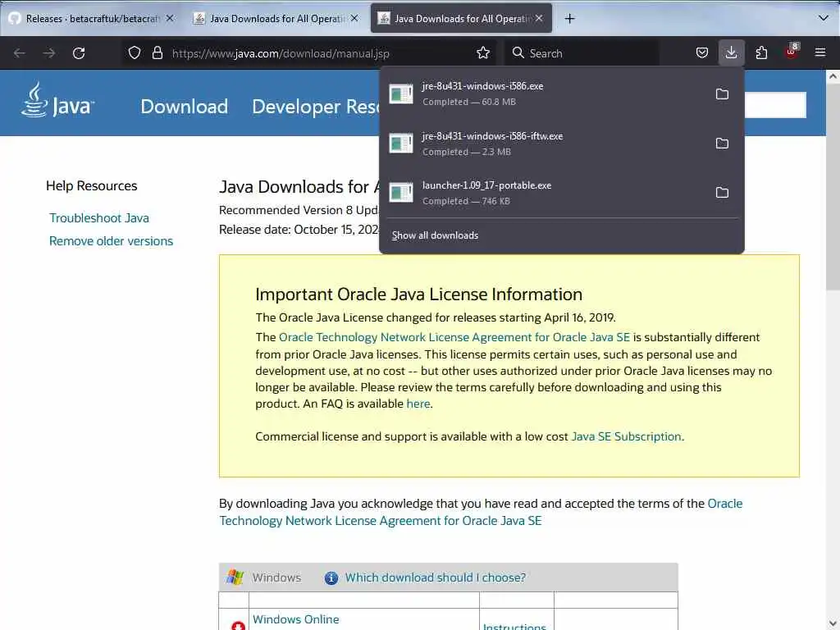Click the Java site search field
Viewport: 840px width, 630px height.
(x=775, y=105)
